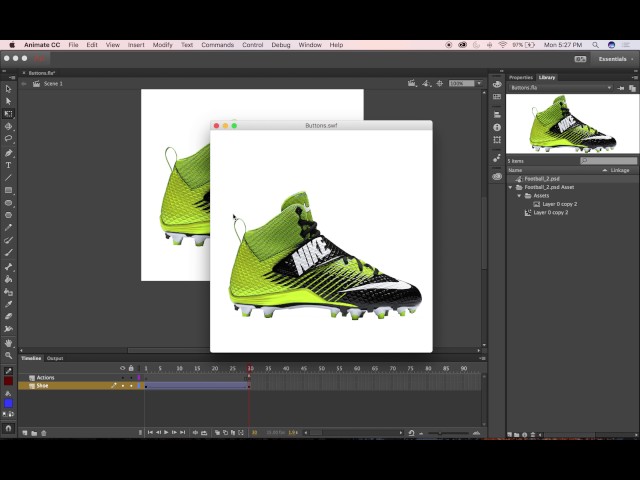Select the Hand tool
This screenshot has height=480, width=640.
pos(8,343)
